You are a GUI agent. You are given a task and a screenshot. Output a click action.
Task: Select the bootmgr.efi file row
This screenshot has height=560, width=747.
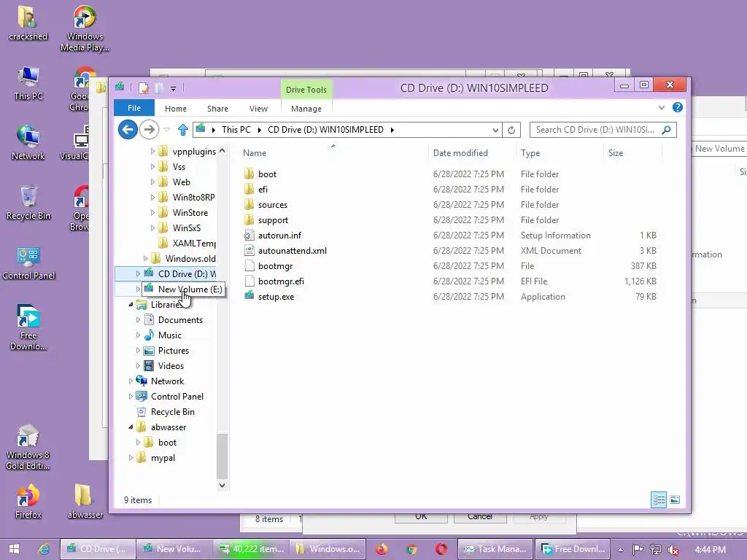coord(450,281)
